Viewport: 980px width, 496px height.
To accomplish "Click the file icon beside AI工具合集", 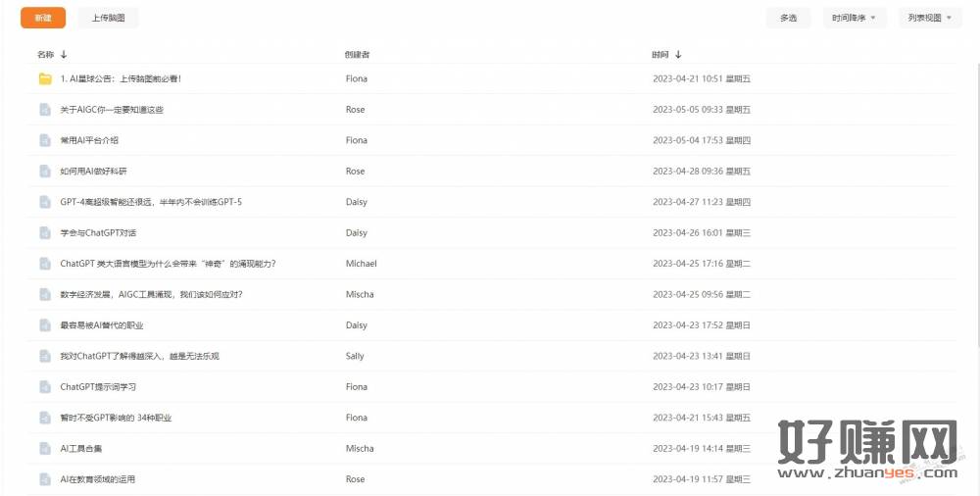I will pyautogui.click(x=45, y=449).
